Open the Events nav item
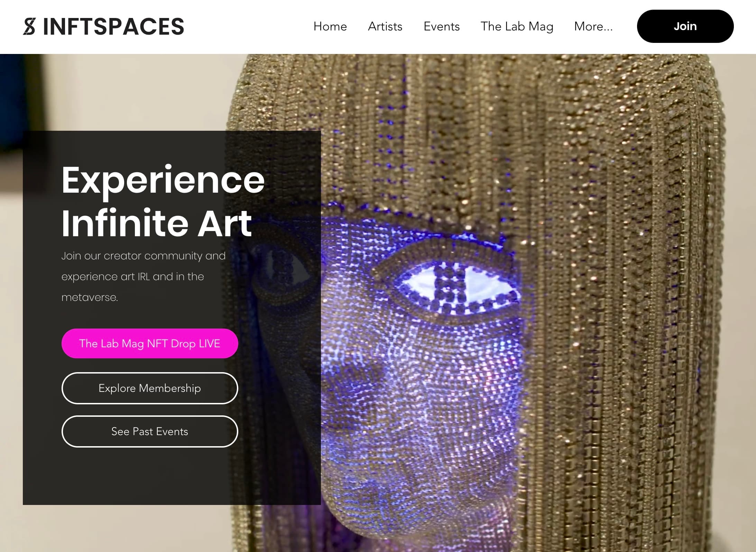This screenshot has width=756, height=552. click(x=442, y=26)
